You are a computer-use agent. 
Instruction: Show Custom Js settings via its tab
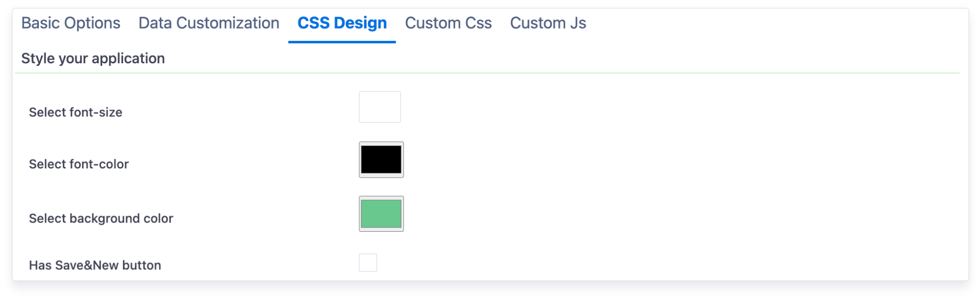[x=548, y=23]
